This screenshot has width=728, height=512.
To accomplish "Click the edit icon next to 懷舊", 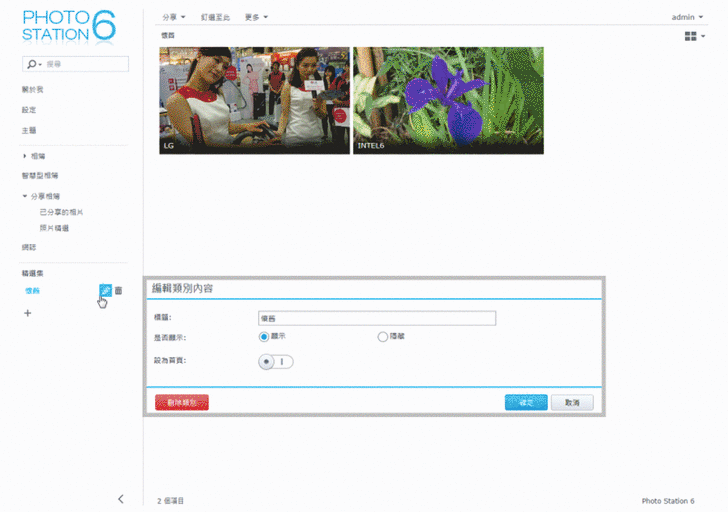I will click(x=105, y=291).
